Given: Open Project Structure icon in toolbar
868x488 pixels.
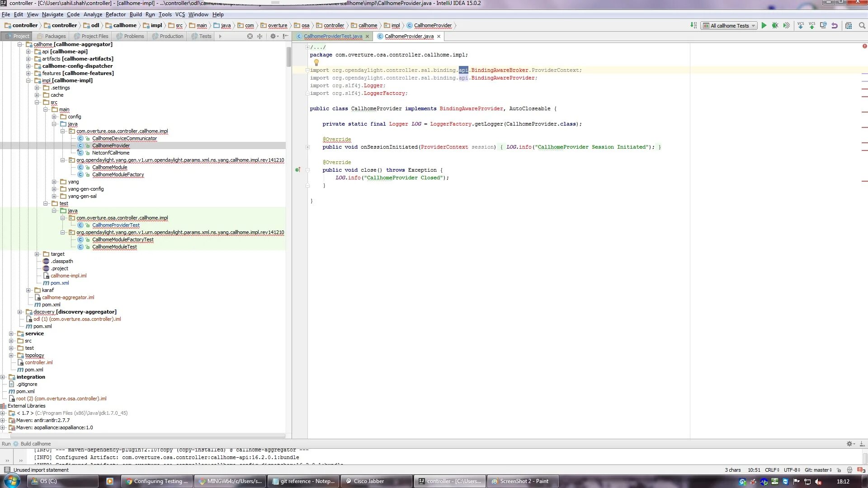Looking at the screenshot, I should coord(849,26).
